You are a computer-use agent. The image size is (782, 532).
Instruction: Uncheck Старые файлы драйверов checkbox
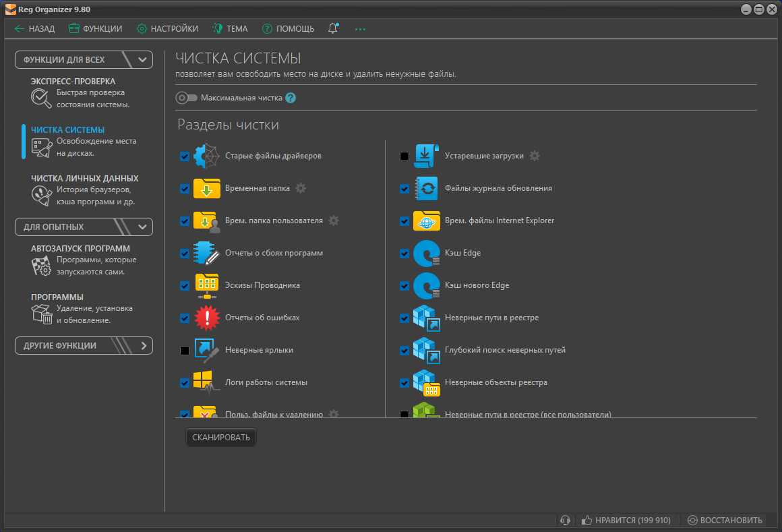click(x=185, y=156)
